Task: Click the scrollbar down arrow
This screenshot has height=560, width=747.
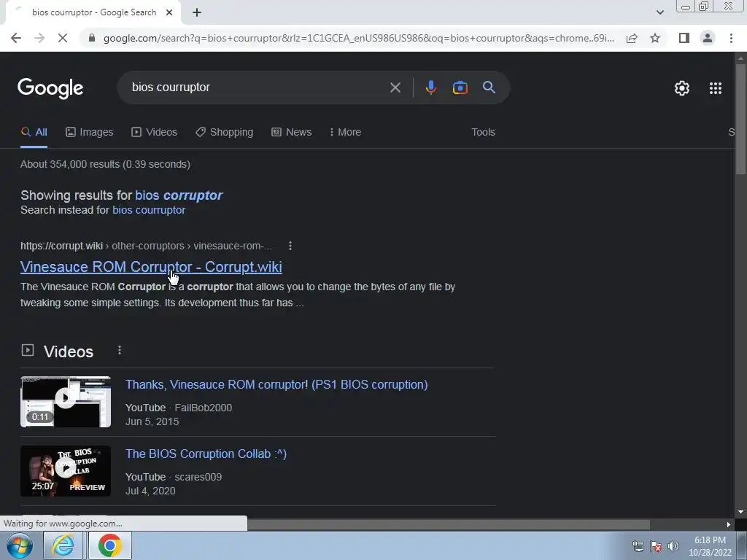Action: pos(740,512)
